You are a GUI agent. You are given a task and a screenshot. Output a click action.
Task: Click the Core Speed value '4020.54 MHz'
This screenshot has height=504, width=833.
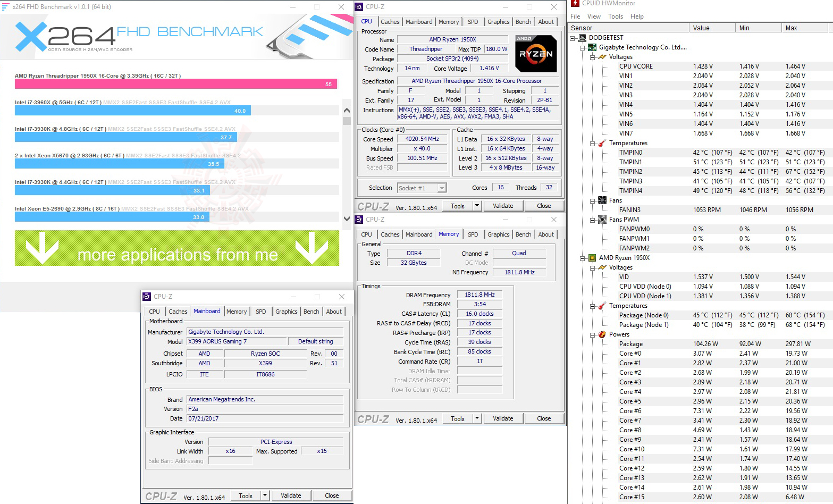pos(422,139)
